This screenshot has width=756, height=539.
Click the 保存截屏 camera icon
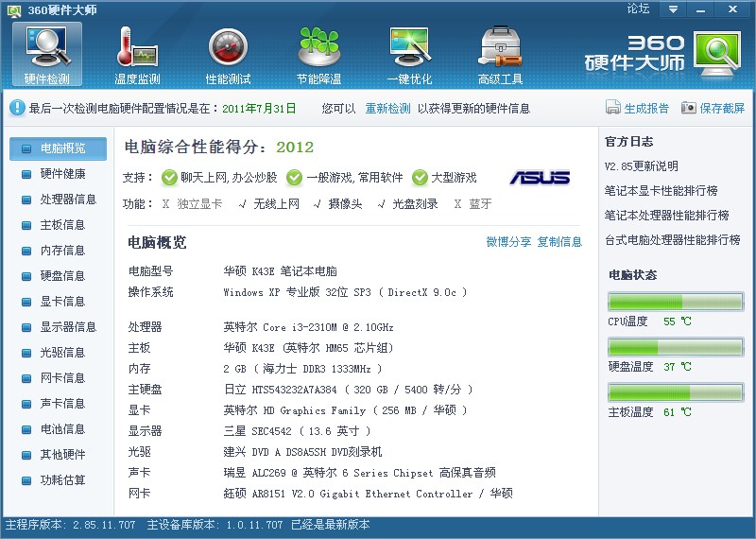(x=689, y=107)
